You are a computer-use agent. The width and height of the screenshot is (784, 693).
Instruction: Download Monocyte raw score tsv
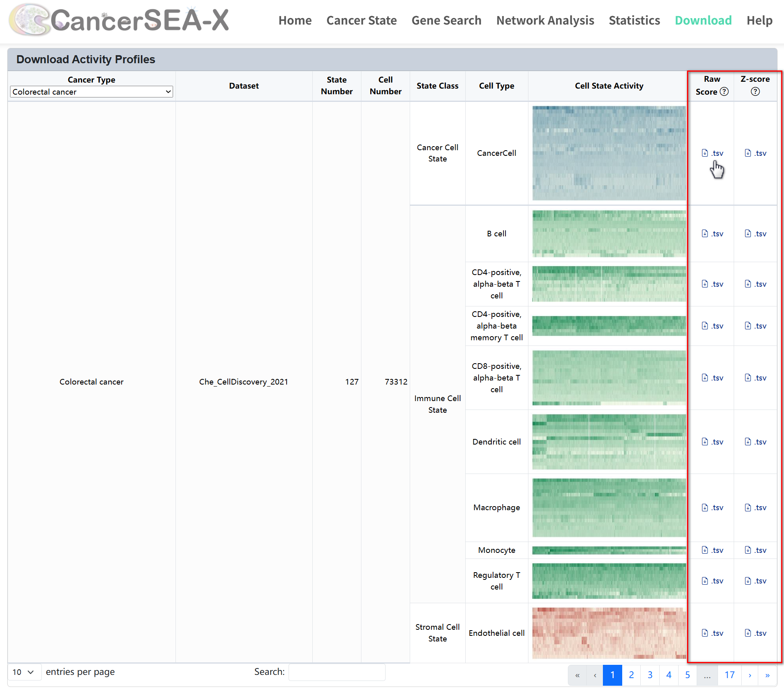pos(712,550)
